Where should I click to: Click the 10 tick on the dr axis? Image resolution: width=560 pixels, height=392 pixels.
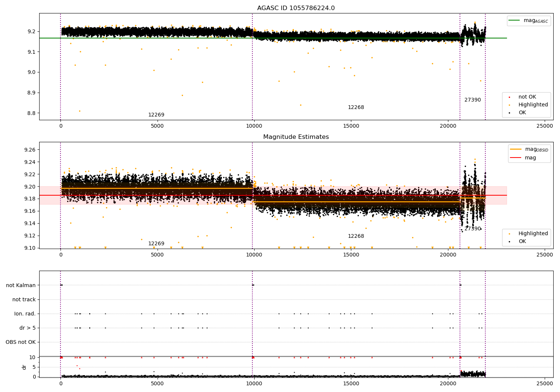tap(32, 358)
